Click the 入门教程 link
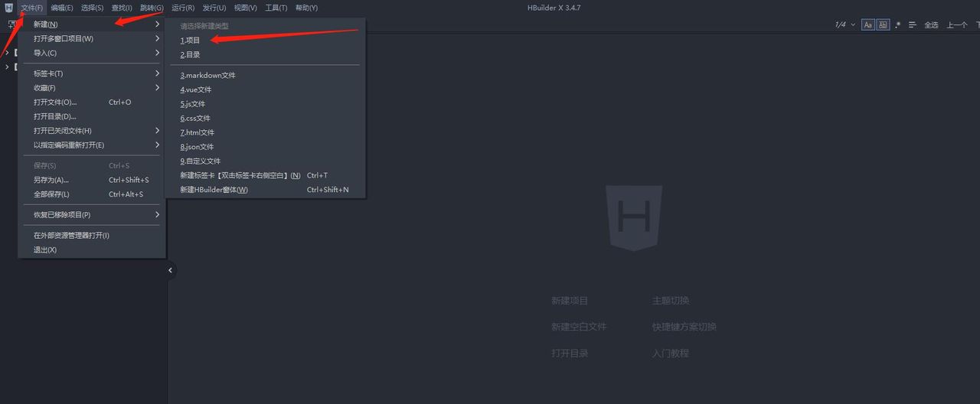 [x=671, y=353]
